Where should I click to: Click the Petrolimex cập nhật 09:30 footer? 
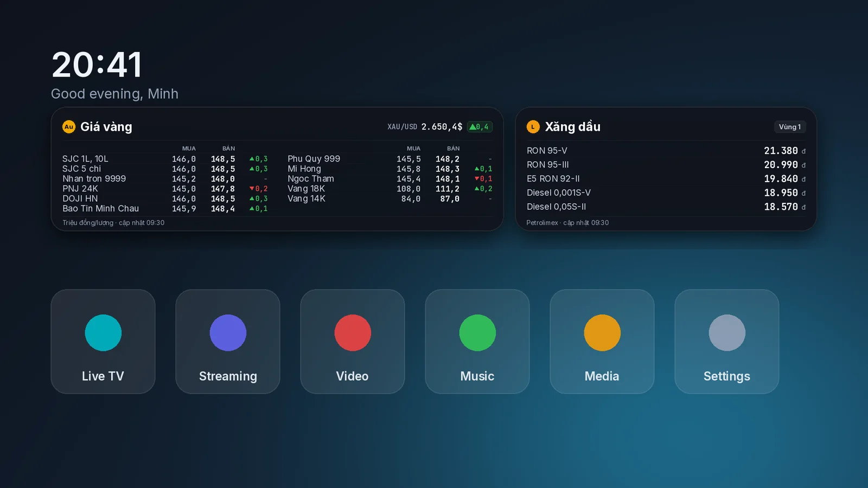tap(567, 223)
